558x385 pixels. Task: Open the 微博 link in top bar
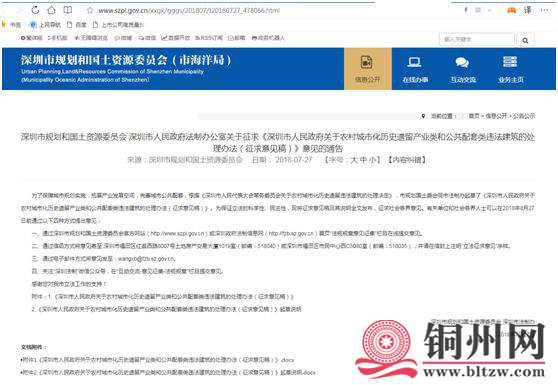(x=123, y=38)
